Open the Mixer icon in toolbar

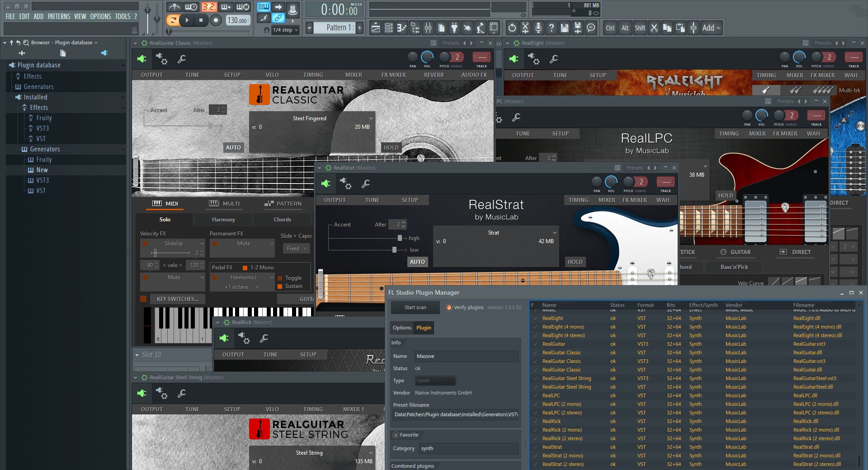pos(428,28)
